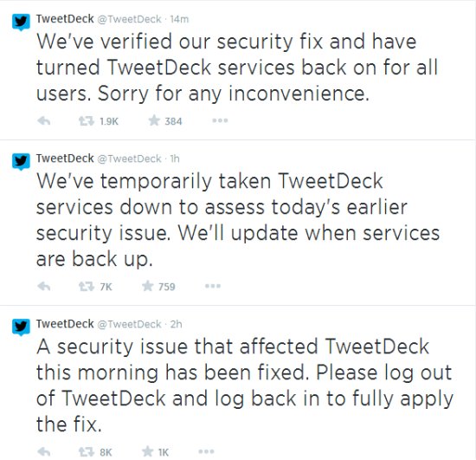Click TweetDeck name on the bottom tweet
Viewport: 476px width, 460px height.
pyautogui.click(x=65, y=324)
